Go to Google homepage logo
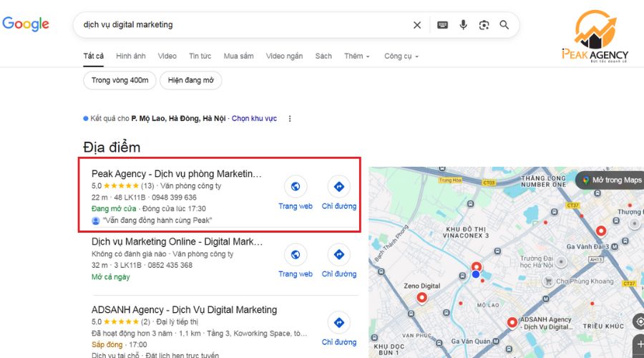 [x=26, y=24]
